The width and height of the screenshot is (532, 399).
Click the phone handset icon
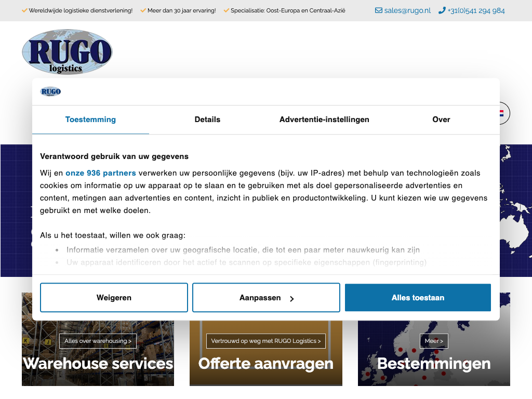(x=442, y=10)
